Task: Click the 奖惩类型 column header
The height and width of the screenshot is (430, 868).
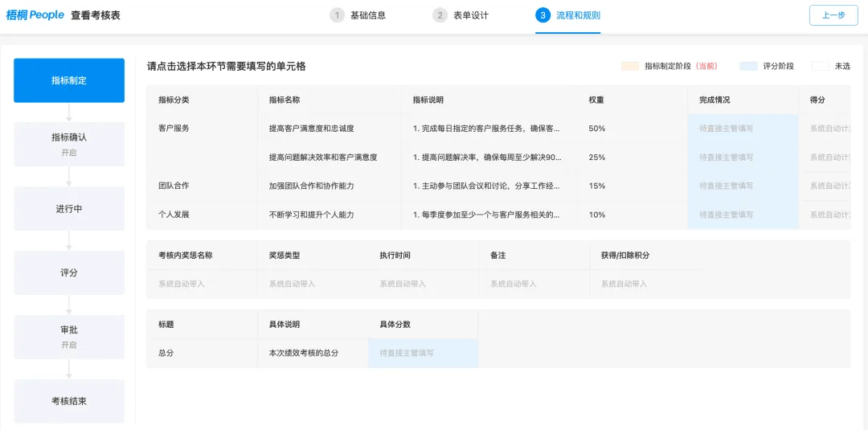Action: click(313, 255)
